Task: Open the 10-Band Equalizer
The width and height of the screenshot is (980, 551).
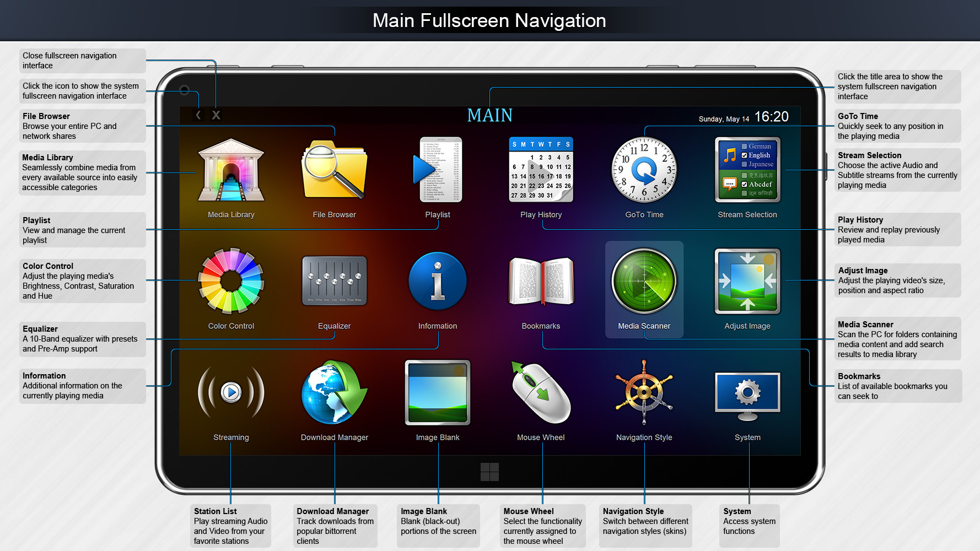Action: (x=334, y=281)
